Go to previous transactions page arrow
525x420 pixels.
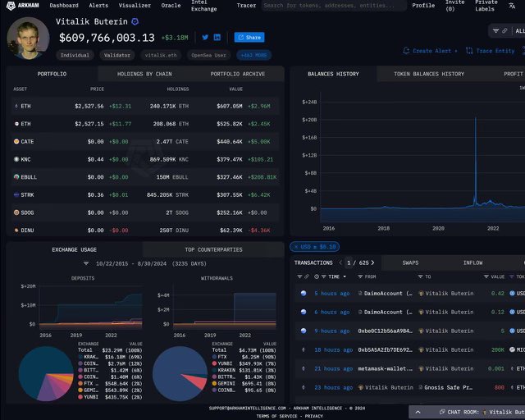(340, 263)
